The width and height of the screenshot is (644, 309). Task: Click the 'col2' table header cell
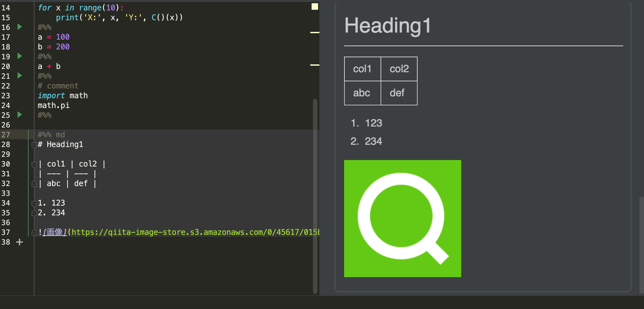tap(399, 69)
